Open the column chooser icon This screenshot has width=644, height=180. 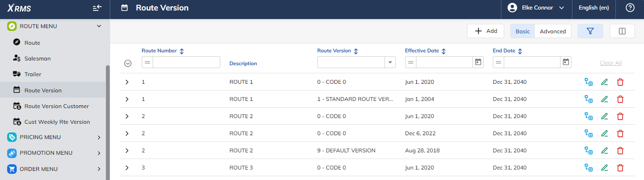click(622, 31)
